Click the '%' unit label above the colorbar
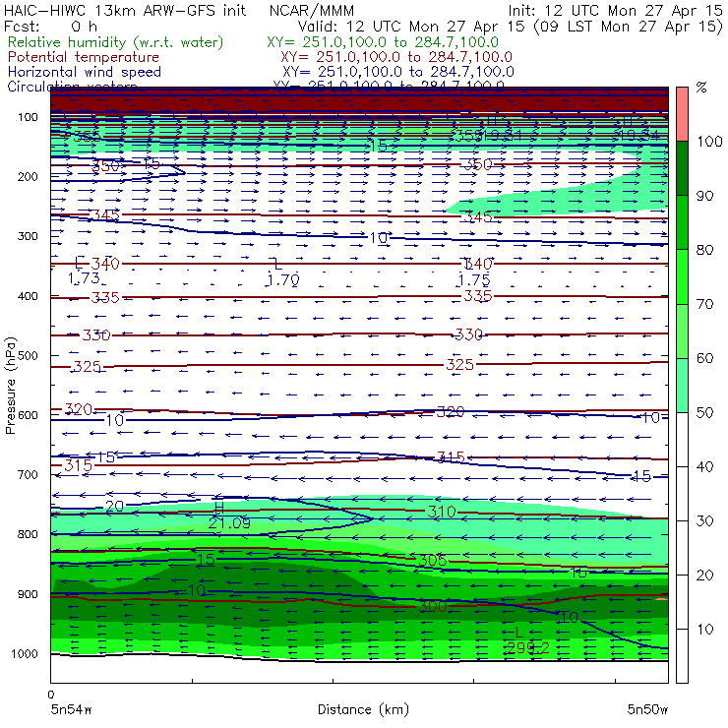Screen dimensions: 728x728 point(701,88)
